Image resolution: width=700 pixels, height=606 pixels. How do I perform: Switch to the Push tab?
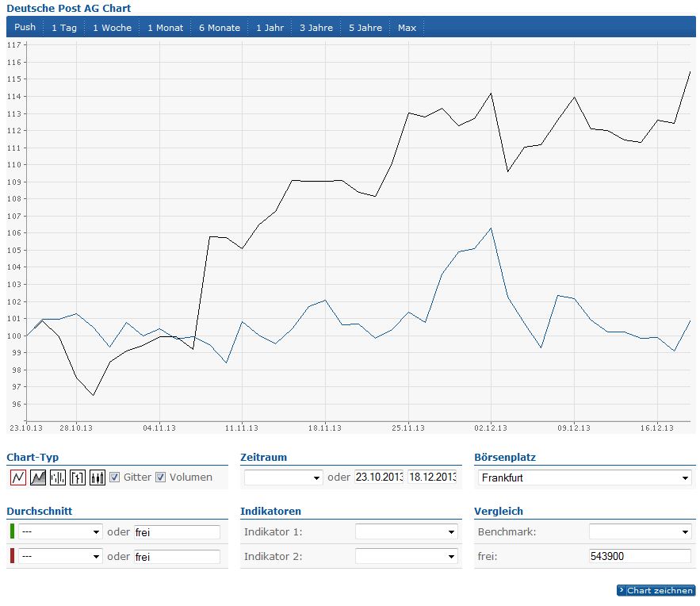click(x=25, y=27)
